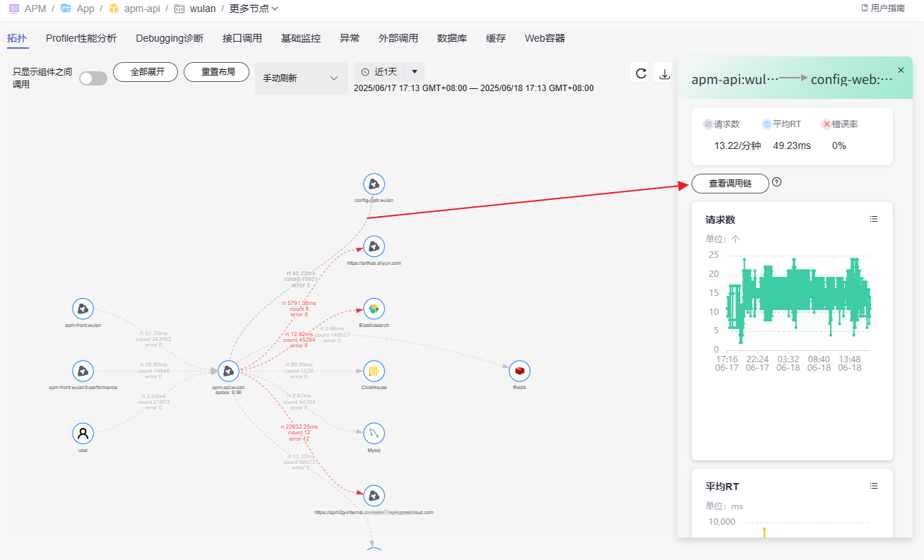Refresh the topology with the reload icon
Image resolution: width=924 pixels, height=560 pixels.
pyautogui.click(x=641, y=73)
